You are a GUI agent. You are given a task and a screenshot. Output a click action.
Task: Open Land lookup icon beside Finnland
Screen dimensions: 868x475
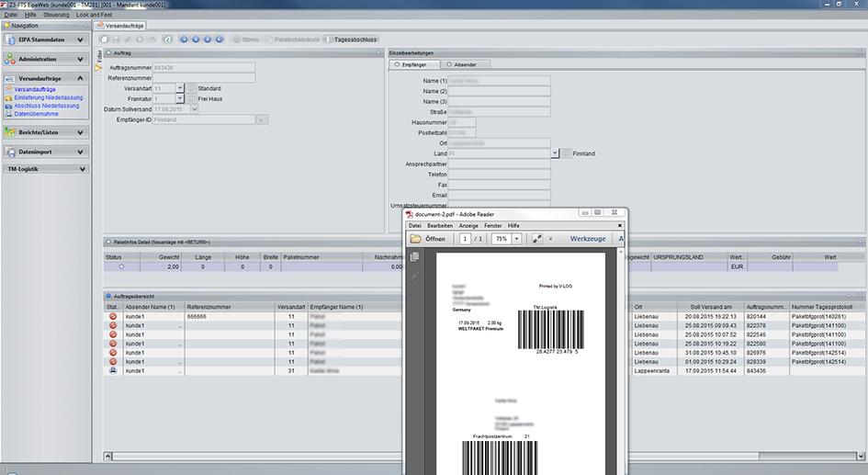pos(567,153)
